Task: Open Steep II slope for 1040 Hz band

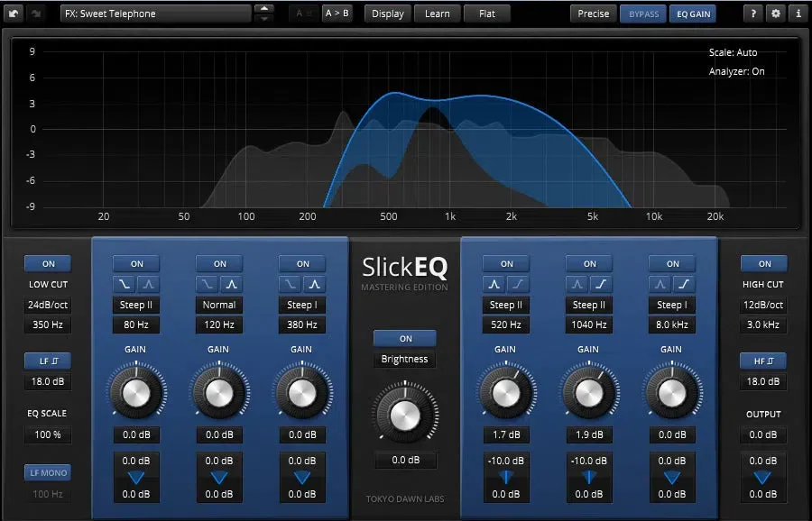Action: [589, 305]
